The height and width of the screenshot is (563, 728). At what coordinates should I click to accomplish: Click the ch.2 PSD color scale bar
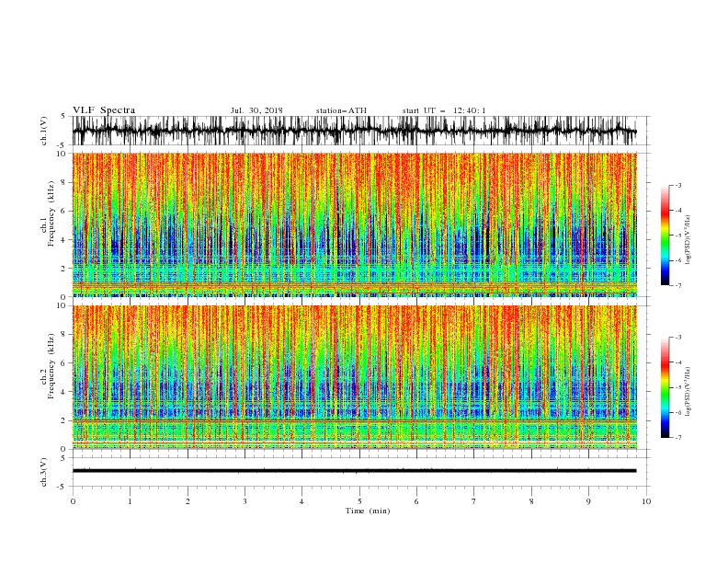665,387
